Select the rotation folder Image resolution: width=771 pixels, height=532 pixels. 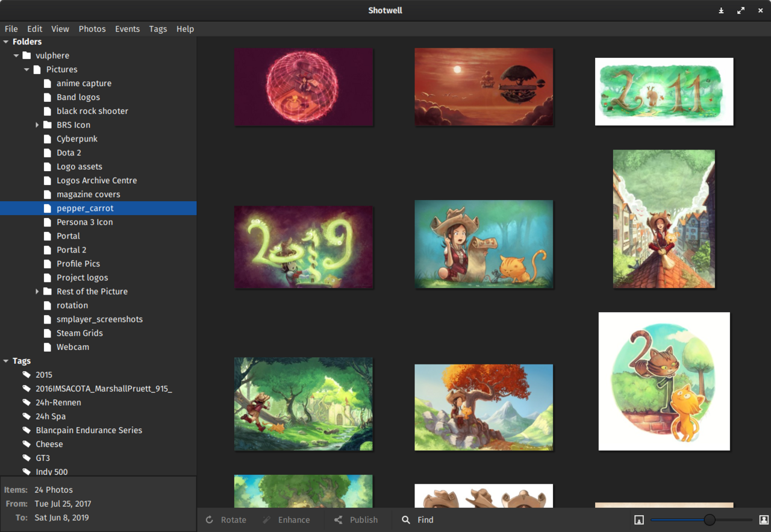click(72, 305)
